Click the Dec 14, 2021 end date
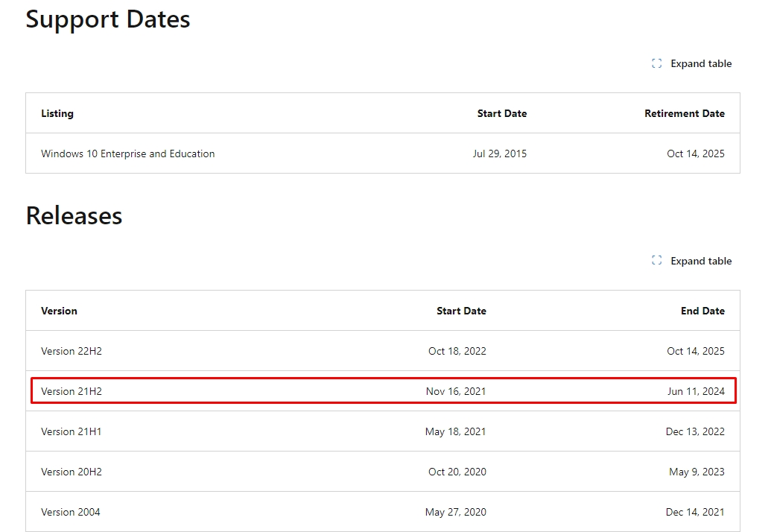774x532 pixels. coord(694,512)
